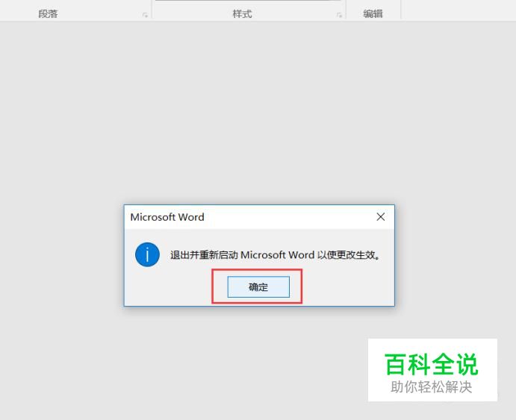Click the Microsoft Word dialog title
Viewport: 516px width, 420px height.
tap(167, 217)
